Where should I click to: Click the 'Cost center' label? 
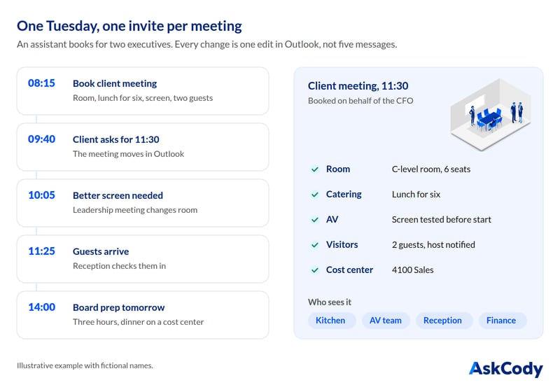349,270
